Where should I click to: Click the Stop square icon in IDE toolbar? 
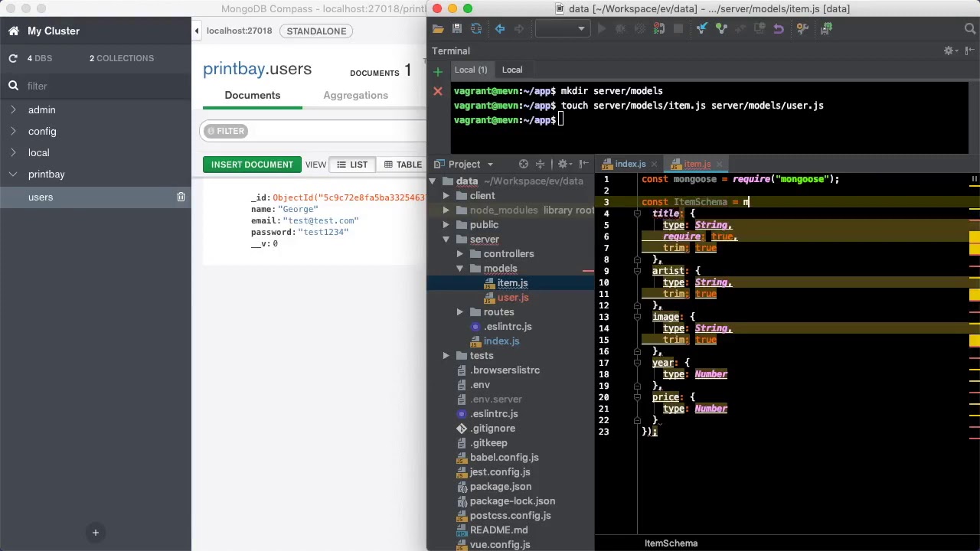[x=678, y=29]
